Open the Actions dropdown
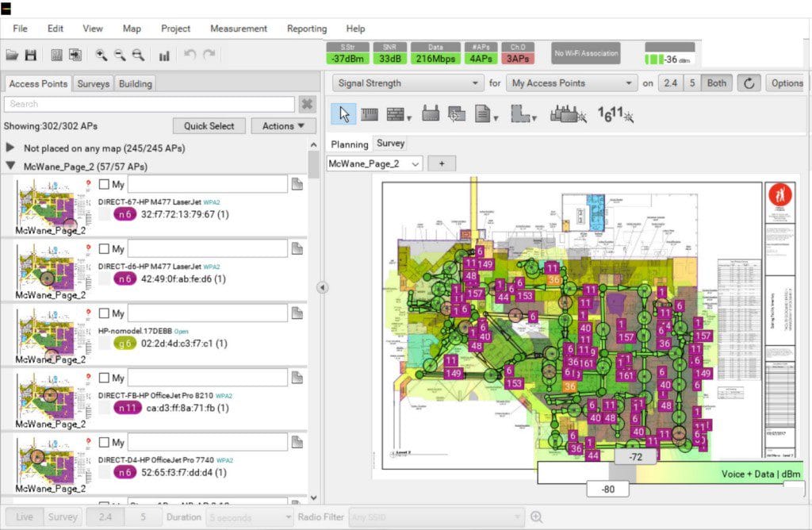812x530 pixels. click(x=284, y=126)
